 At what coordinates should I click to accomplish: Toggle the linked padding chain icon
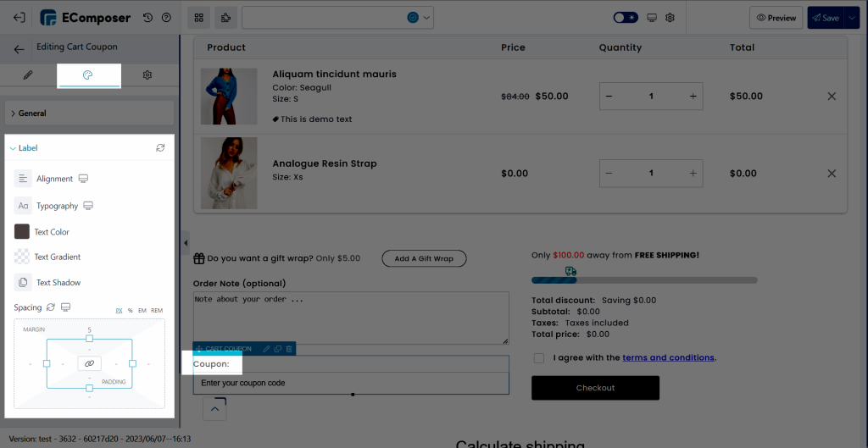(90, 363)
